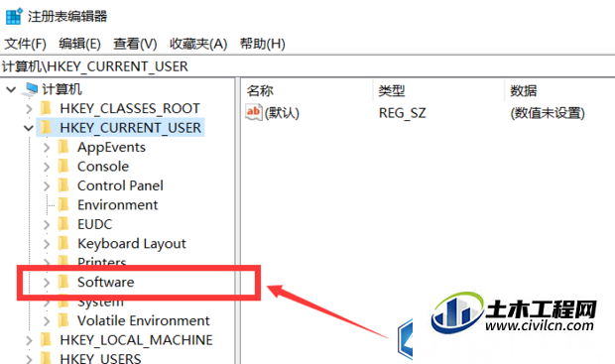Click the HKEY_CURRENT_USER folder icon
The height and width of the screenshot is (364, 615).
[46, 127]
